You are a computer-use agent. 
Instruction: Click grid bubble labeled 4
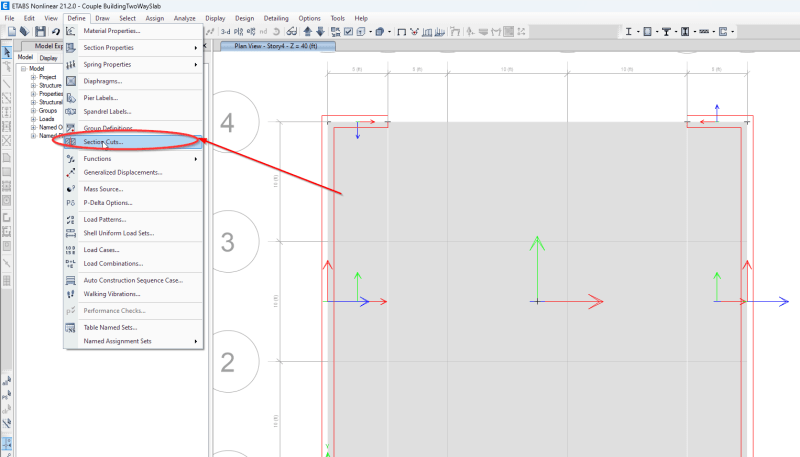(228, 122)
